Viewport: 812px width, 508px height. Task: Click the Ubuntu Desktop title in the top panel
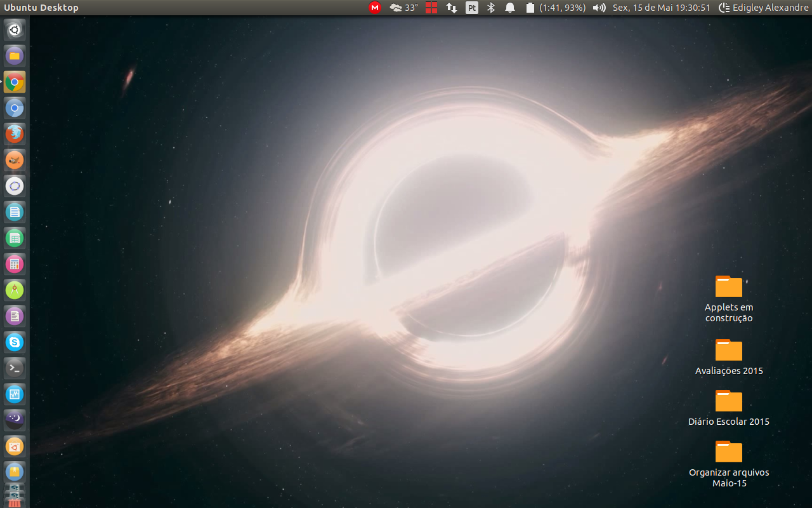point(41,8)
